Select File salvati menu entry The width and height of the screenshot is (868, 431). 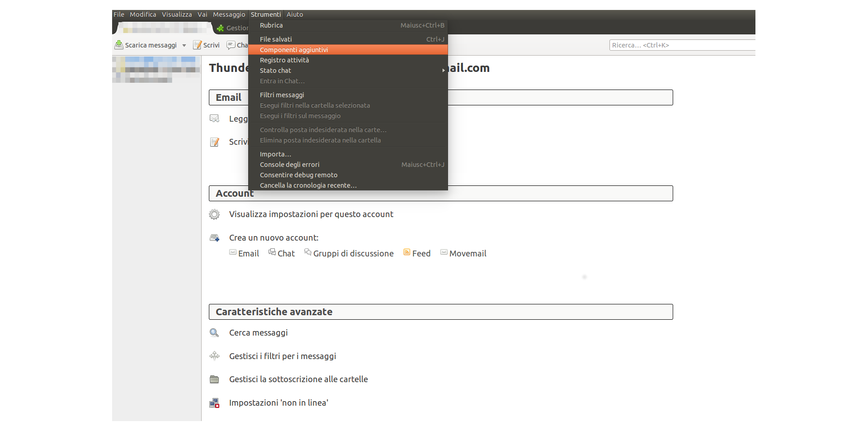click(348, 39)
